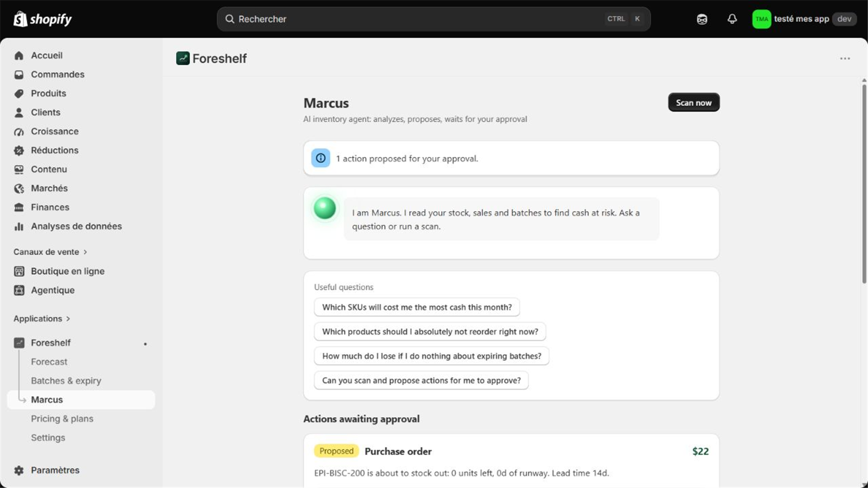Select the expiring batches loss question

tap(431, 356)
